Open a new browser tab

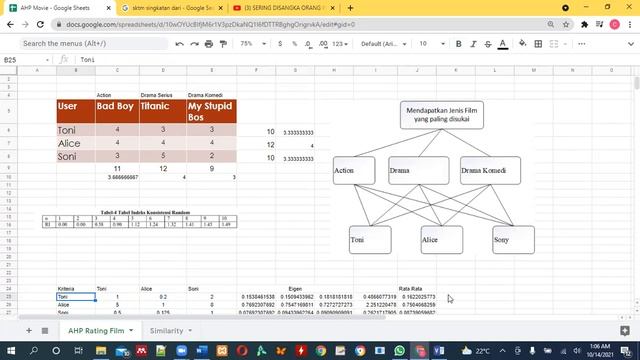[350, 8]
